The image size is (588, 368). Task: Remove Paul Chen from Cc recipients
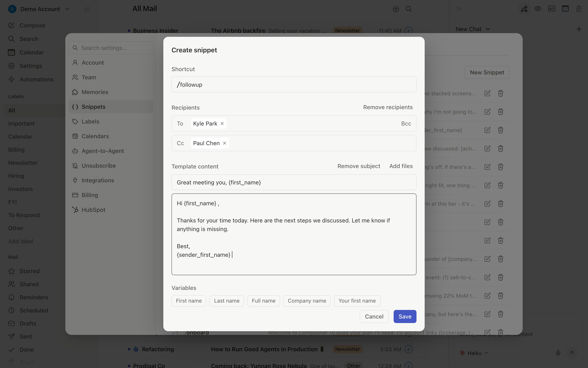click(225, 143)
